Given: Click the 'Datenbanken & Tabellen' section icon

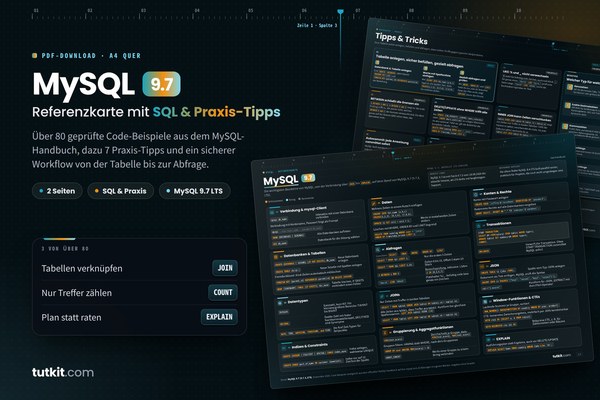Looking at the screenshot, I should pyautogui.click(x=276, y=256).
